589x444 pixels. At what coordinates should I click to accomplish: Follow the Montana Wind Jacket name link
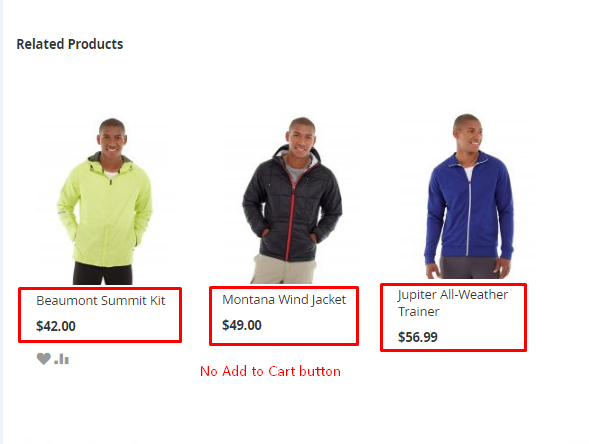tap(284, 299)
